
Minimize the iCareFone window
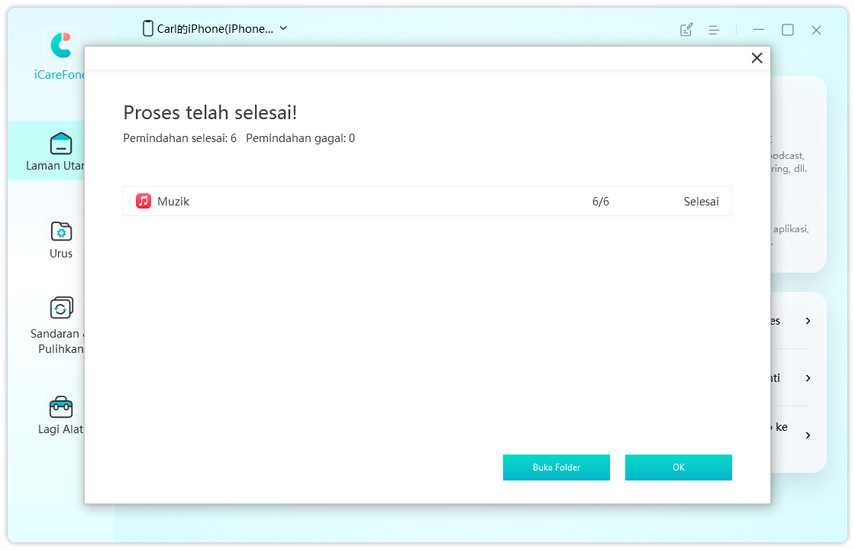click(759, 30)
